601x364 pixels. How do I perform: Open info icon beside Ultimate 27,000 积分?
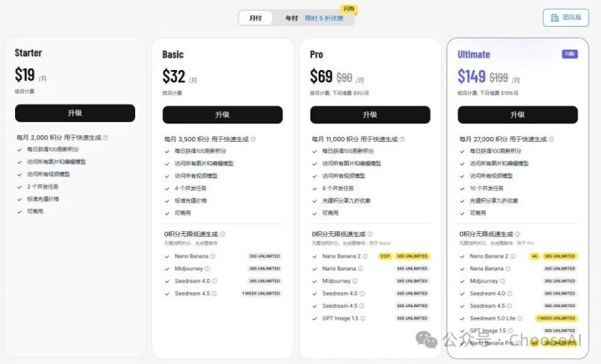pos(551,139)
